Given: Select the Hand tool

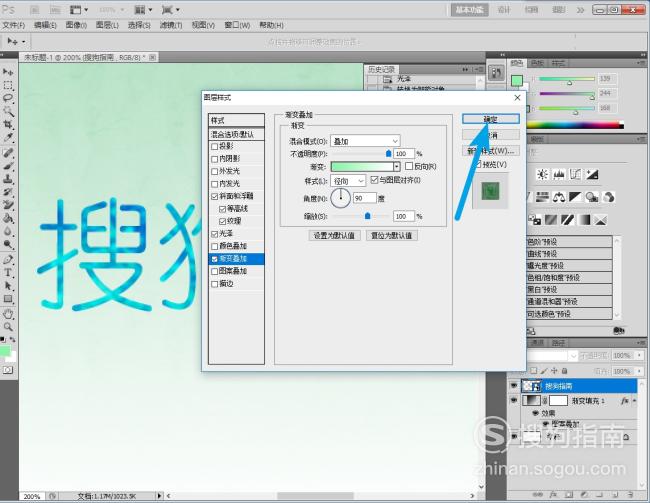Looking at the screenshot, I should 8,314.
